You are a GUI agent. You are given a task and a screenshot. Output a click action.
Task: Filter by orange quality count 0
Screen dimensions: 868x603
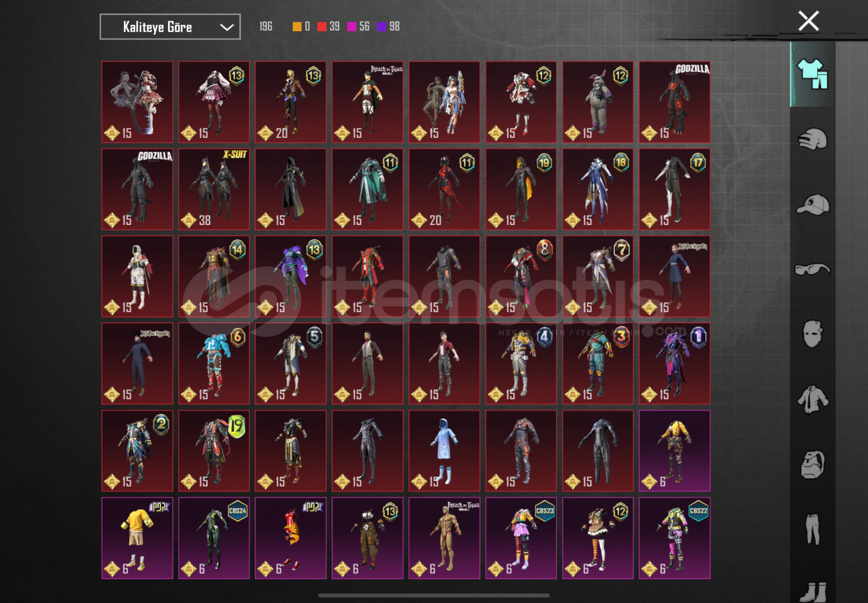[x=302, y=26]
